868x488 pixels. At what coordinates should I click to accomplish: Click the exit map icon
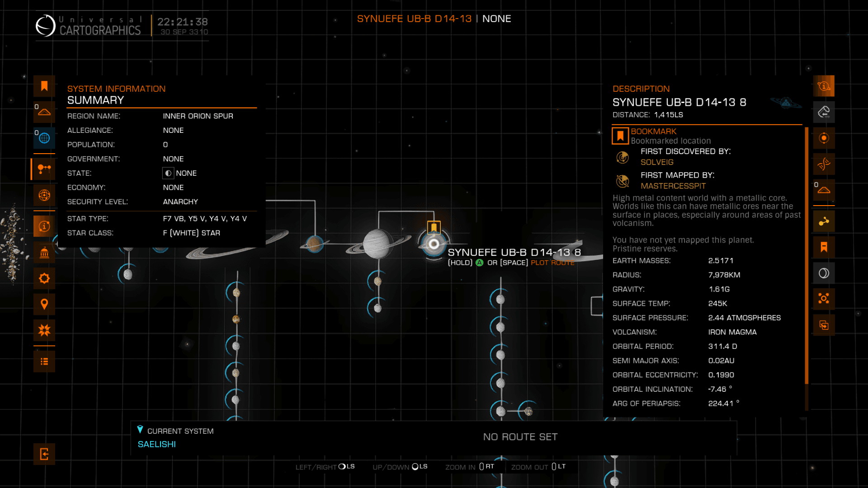click(x=44, y=454)
